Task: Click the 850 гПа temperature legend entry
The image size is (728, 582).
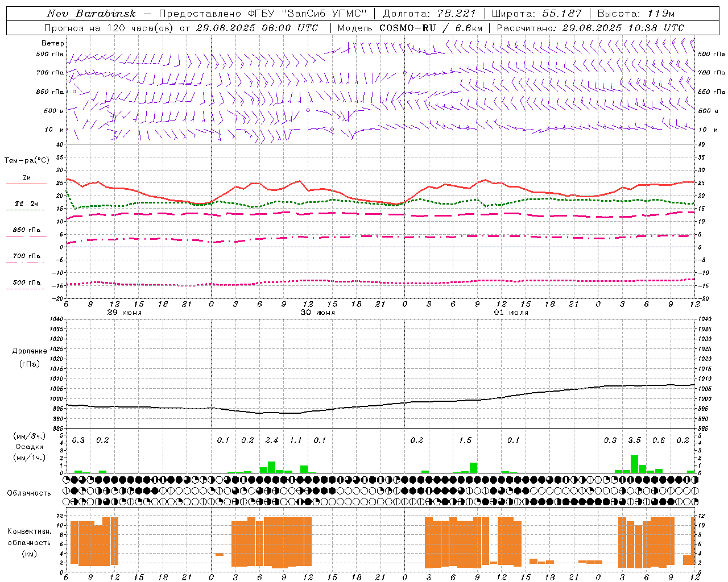Action: tap(26, 230)
